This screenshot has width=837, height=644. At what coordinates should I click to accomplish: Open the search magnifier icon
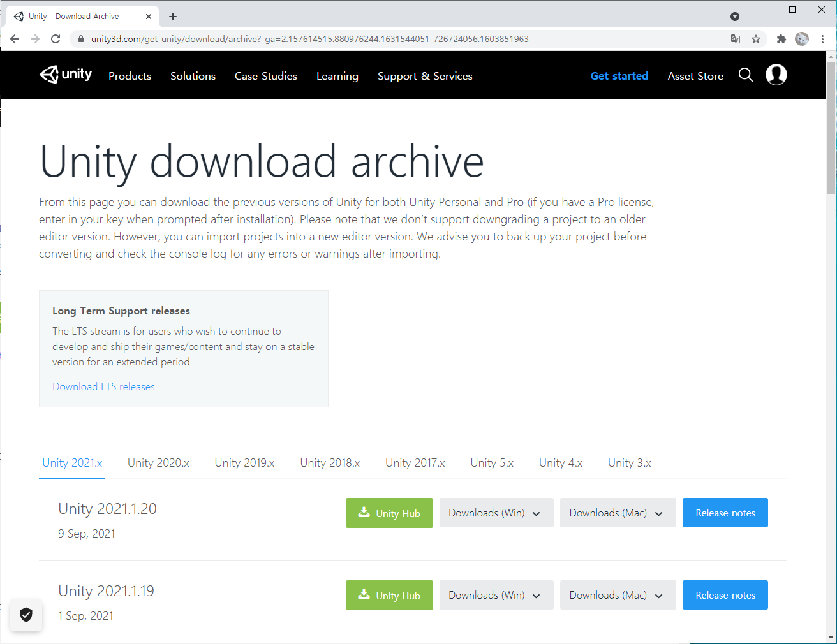pyautogui.click(x=745, y=75)
